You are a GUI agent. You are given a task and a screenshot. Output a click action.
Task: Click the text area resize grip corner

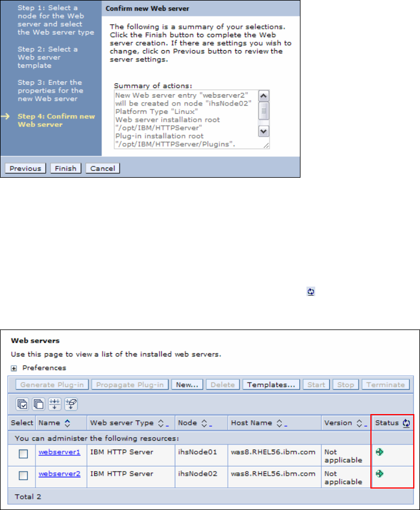(x=266, y=146)
